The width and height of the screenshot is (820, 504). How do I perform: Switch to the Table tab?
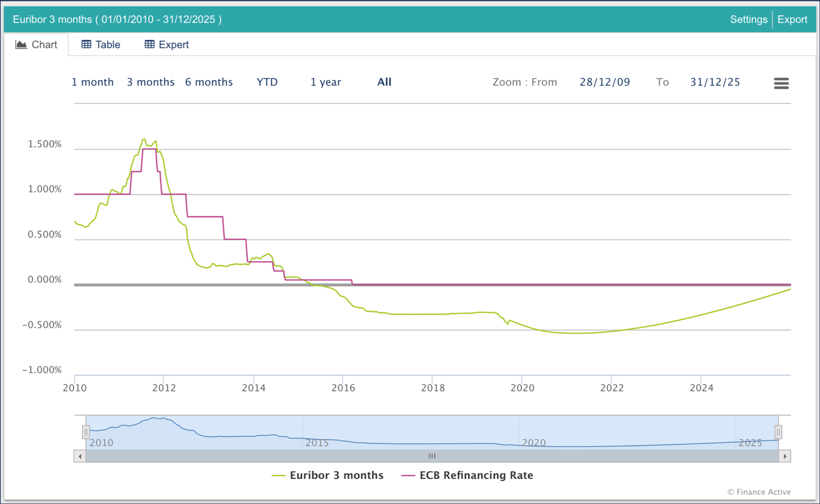(101, 45)
